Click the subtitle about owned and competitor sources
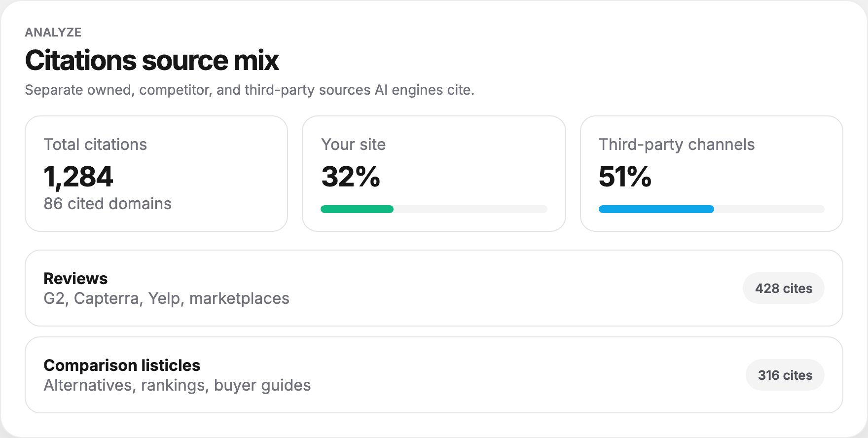Image resolution: width=868 pixels, height=438 pixels. click(250, 90)
